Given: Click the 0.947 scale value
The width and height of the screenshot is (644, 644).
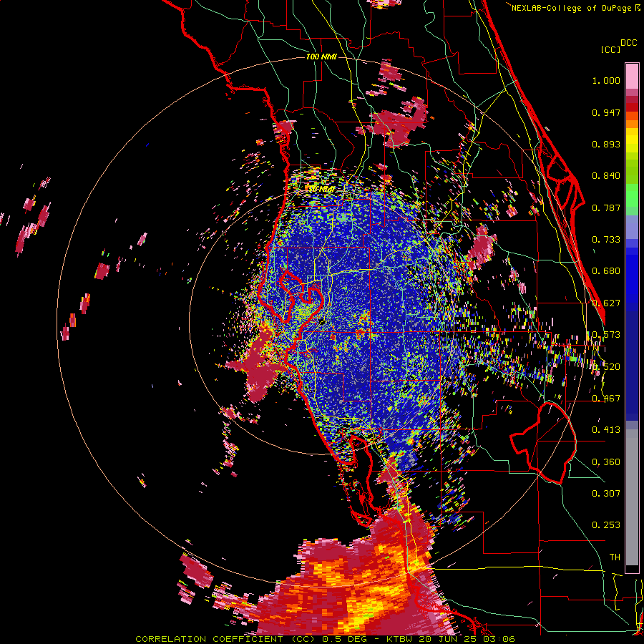Looking at the screenshot, I should click(x=606, y=113).
